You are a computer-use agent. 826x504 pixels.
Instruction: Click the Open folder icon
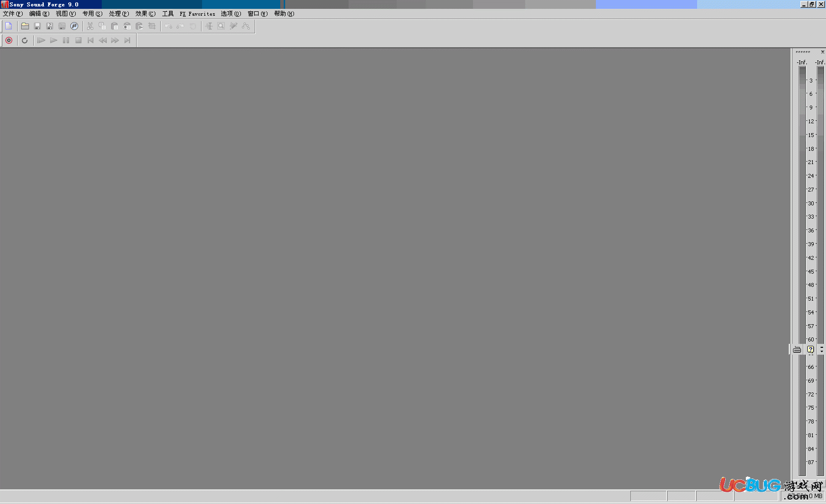[25, 26]
